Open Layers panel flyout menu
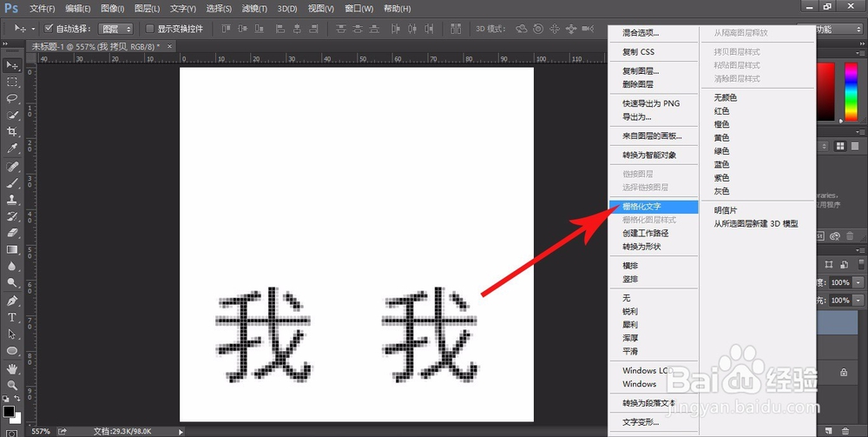 (x=861, y=248)
